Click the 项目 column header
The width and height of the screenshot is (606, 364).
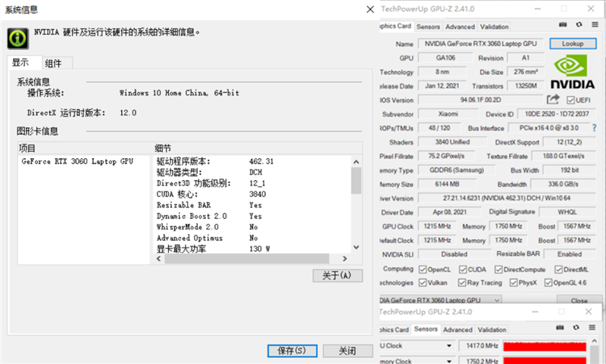coord(86,148)
